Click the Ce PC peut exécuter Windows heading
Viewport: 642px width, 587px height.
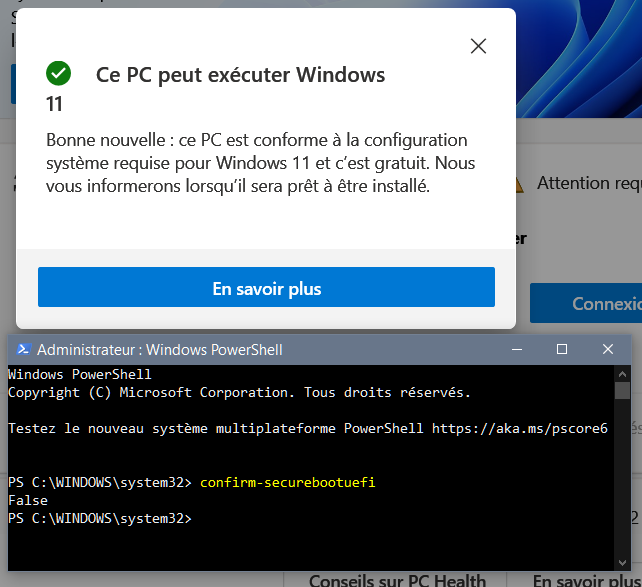240,75
